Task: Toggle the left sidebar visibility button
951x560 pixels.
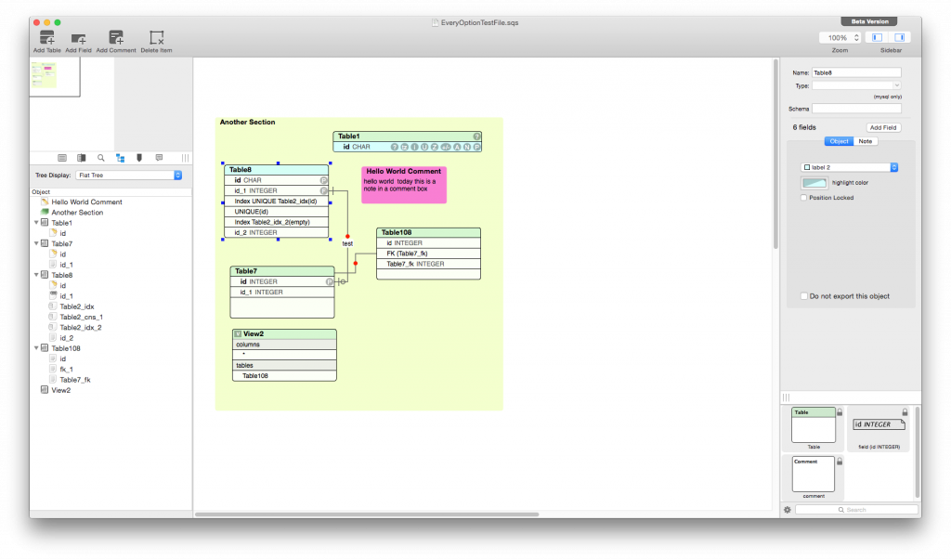Action: pos(878,37)
